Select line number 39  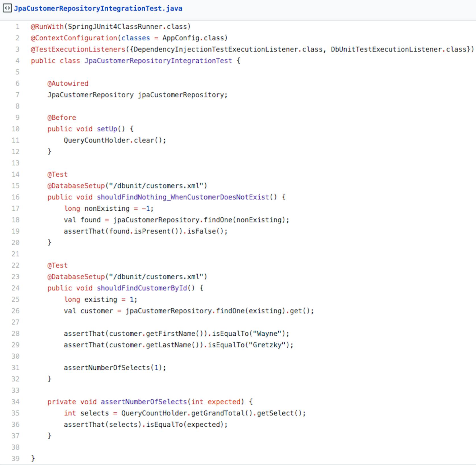pyautogui.click(x=16, y=459)
